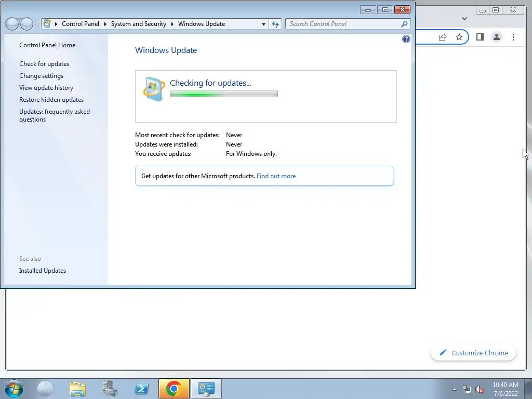Click the search magnifier icon

tap(404, 24)
